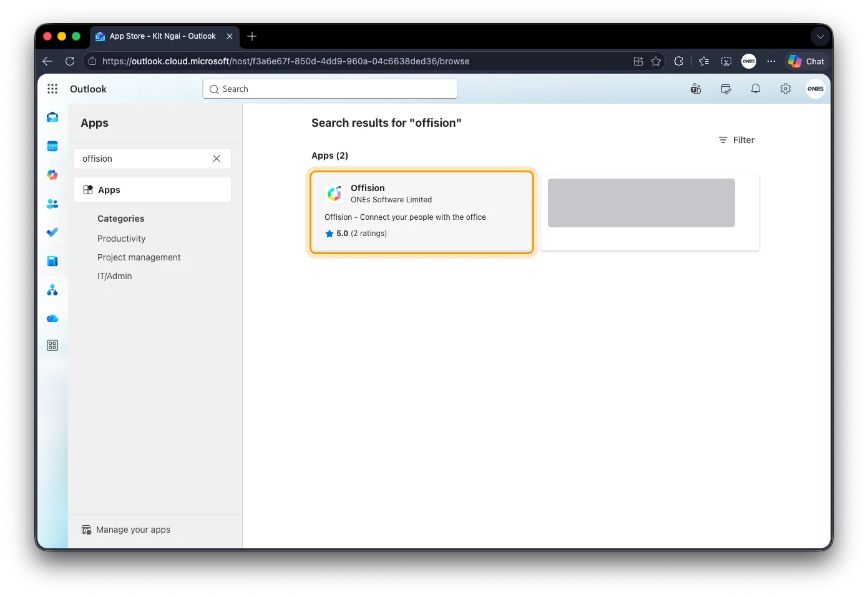Open the split screen icon in address bar

pyautogui.click(x=638, y=61)
